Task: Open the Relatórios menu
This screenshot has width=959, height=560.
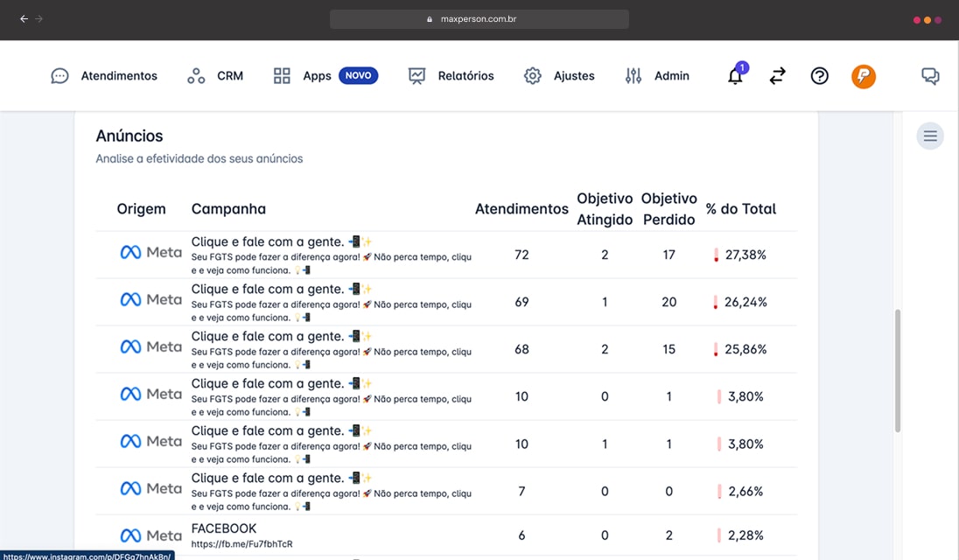Action: coord(451,76)
